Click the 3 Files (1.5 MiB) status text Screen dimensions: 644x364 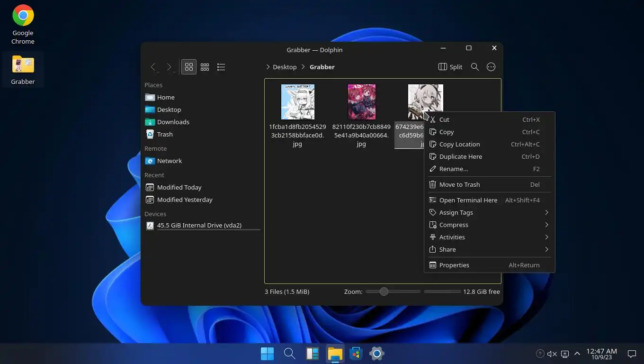pos(287,291)
